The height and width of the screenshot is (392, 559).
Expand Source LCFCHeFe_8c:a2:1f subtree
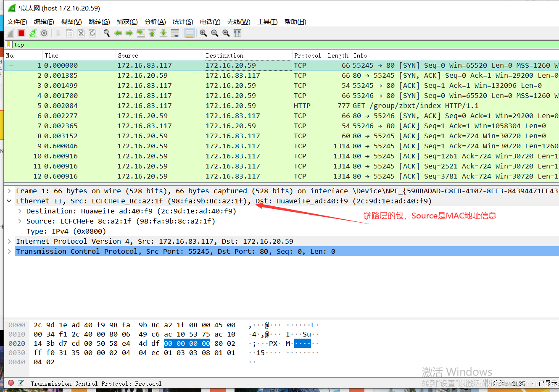tap(20, 221)
